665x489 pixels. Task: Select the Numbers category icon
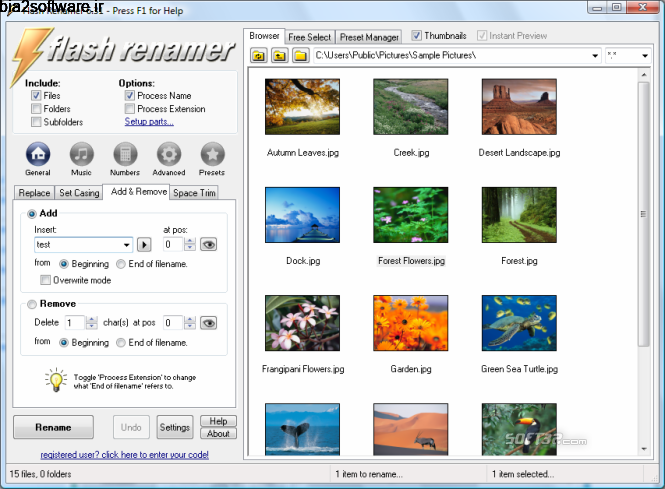pyautogui.click(x=125, y=155)
